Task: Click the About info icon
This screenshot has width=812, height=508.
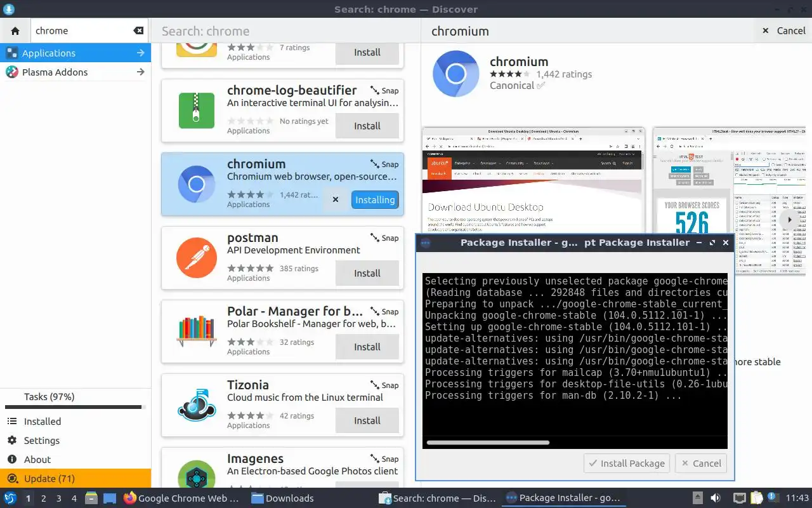Action: tap(11, 459)
